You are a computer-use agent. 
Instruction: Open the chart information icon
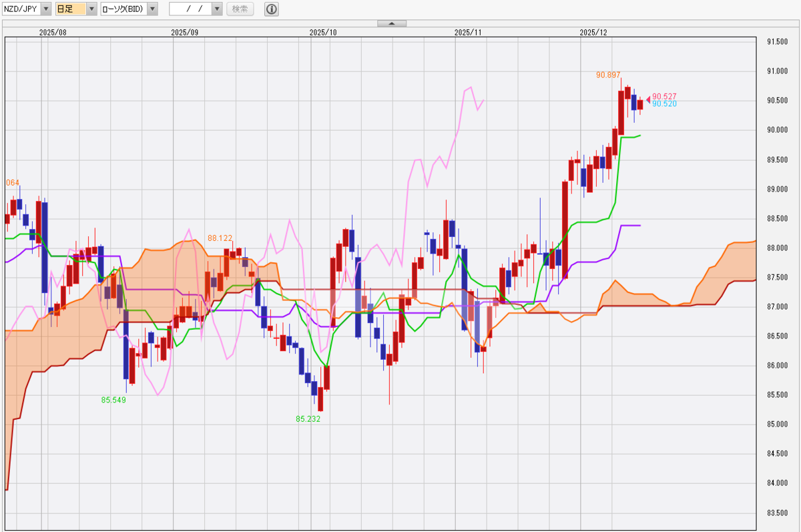tap(272, 9)
